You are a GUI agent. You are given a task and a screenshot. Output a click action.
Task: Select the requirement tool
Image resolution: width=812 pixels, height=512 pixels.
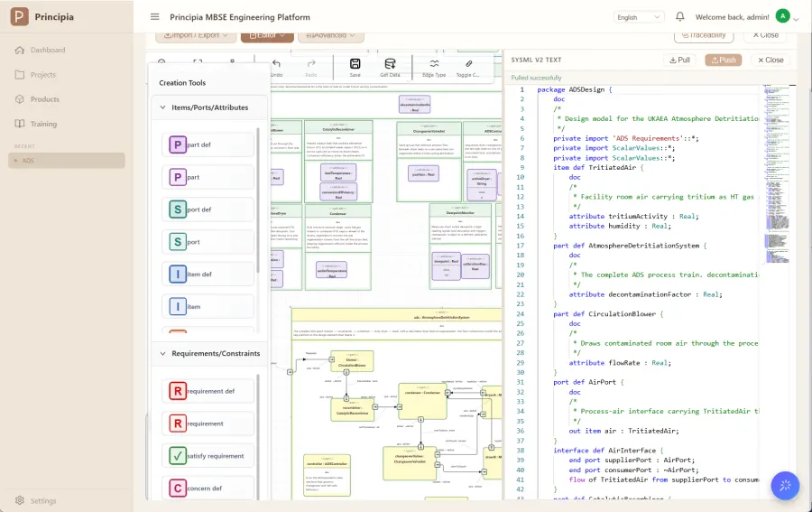tap(208, 424)
